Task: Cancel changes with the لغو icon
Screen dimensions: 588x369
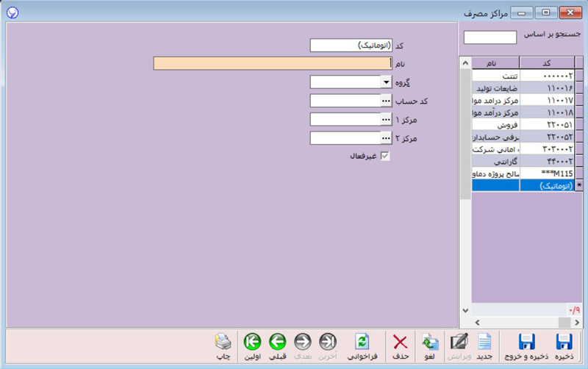Action: (430, 345)
